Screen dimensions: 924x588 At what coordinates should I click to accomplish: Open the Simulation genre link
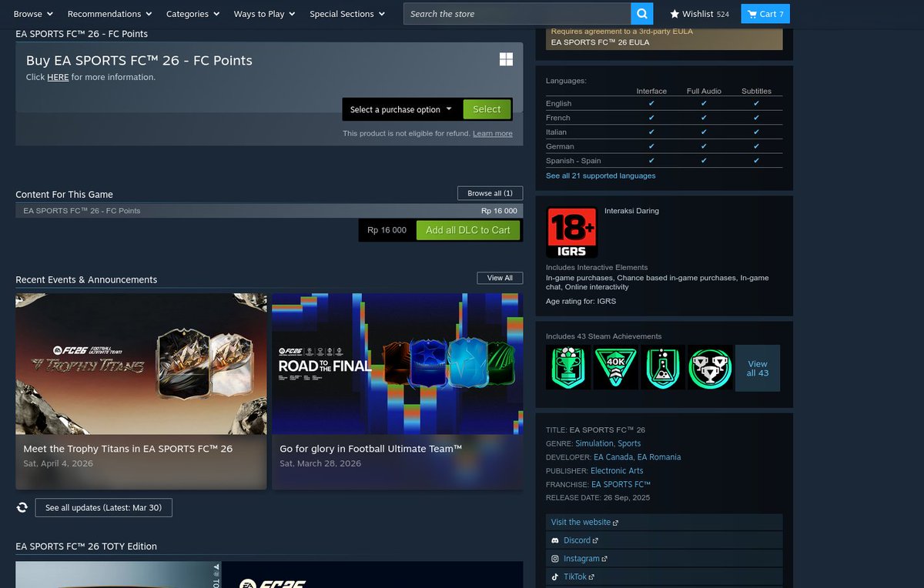[x=594, y=443]
